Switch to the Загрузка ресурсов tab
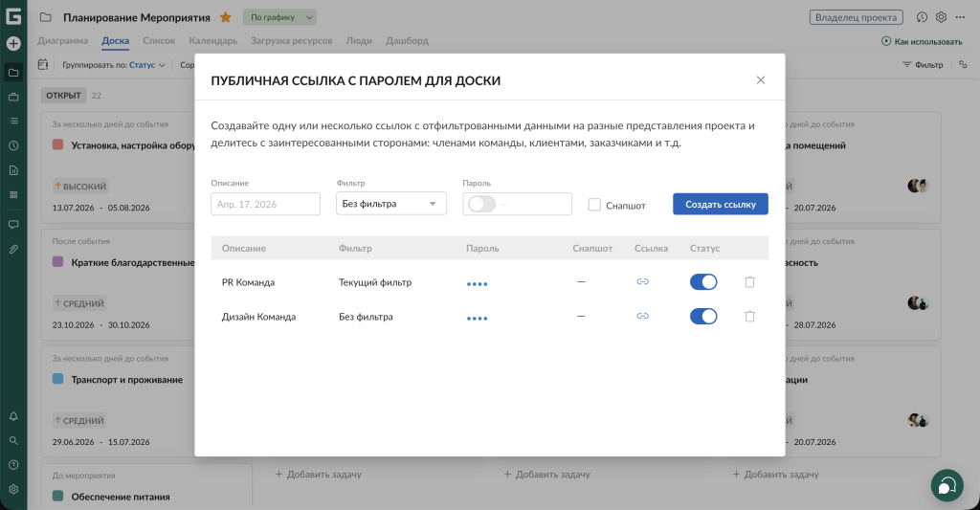 click(292, 40)
